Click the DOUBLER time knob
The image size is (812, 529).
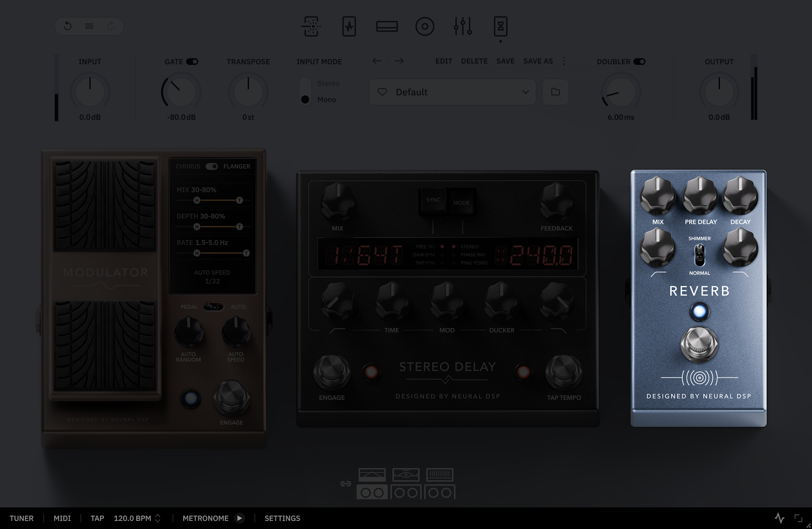pos(621,92)
